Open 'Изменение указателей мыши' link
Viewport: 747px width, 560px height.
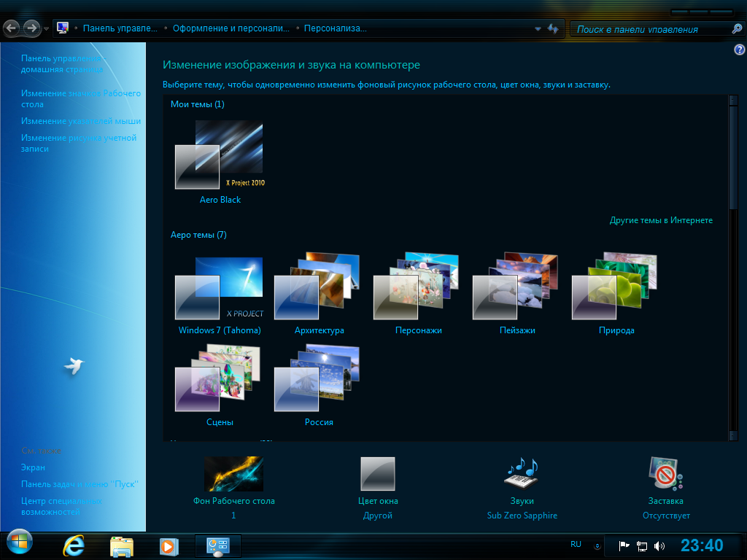tap(80, 121)
